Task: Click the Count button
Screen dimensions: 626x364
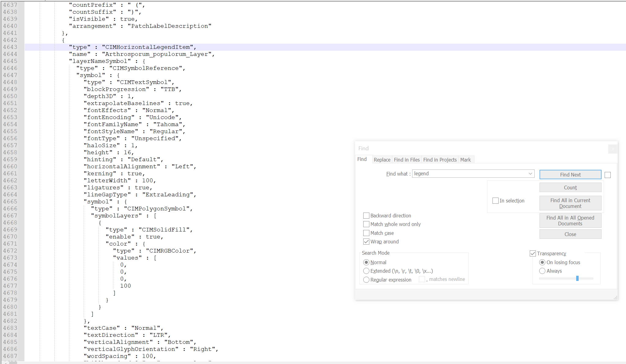Action: 570,187
